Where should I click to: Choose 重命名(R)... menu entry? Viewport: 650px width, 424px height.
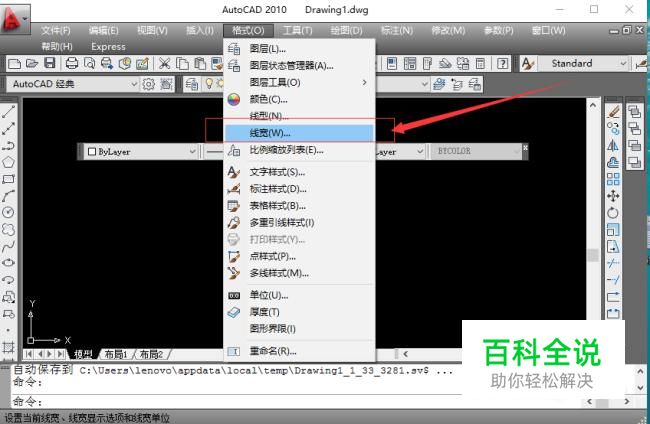(299, 351)
